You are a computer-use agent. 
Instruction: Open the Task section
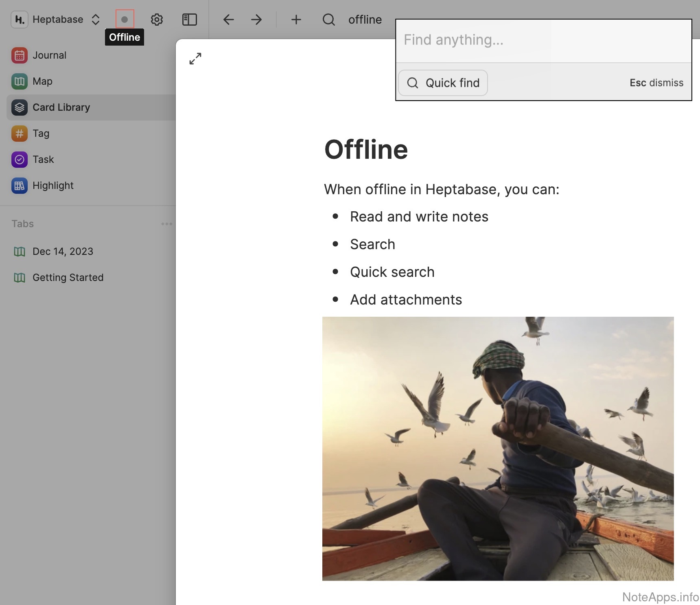pos(43,159)
